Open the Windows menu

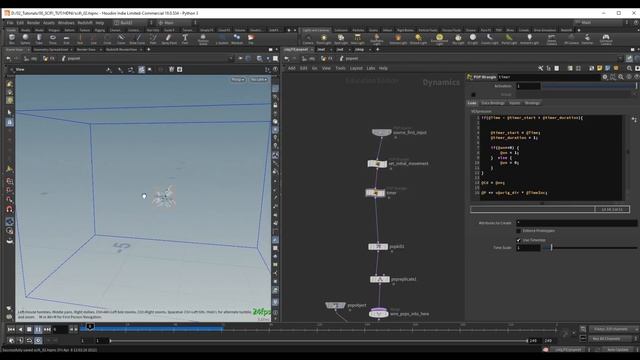click(66, 23)
